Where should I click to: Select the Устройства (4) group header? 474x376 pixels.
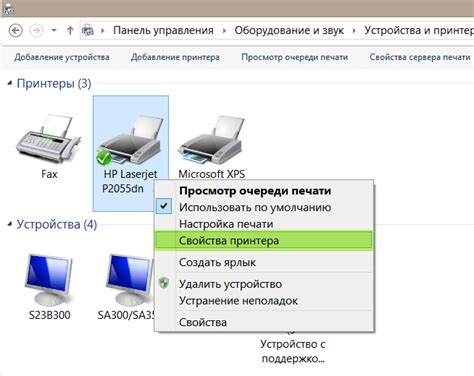[57, 224]
